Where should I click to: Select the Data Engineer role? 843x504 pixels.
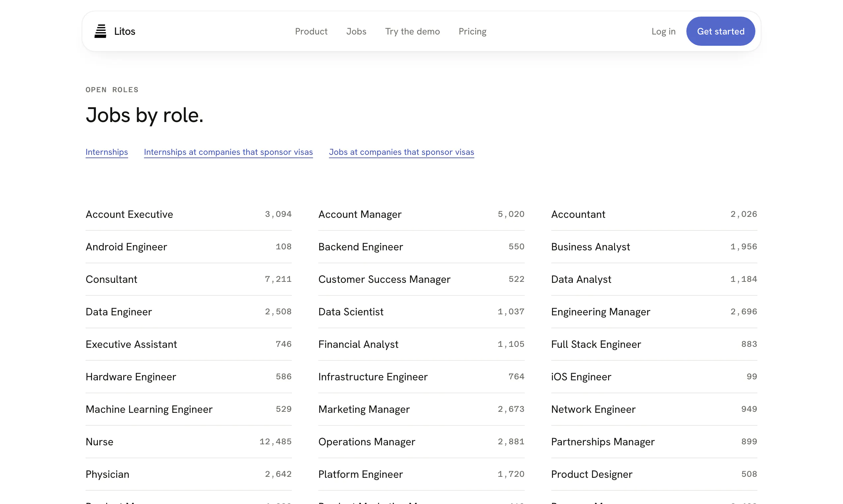[189, 312]
